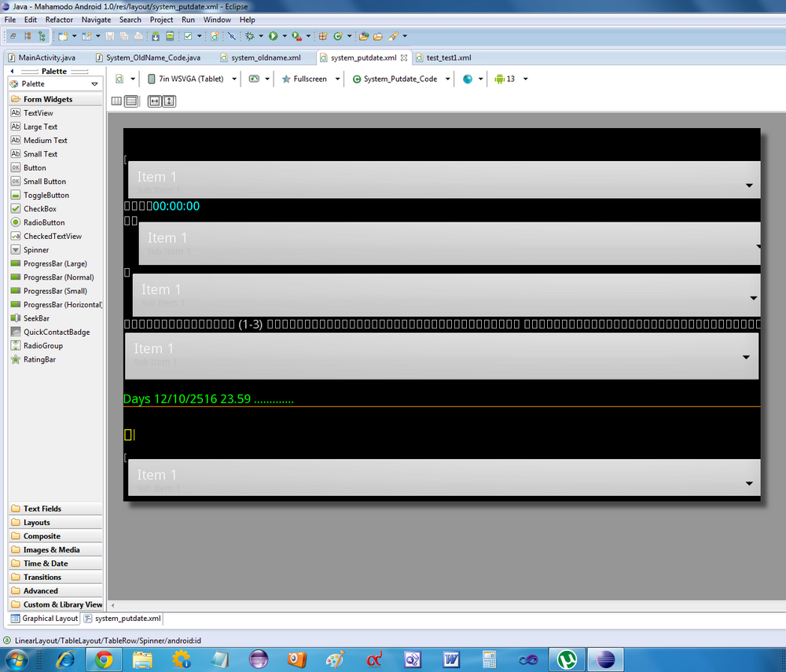Click the Save toolbar icon
This screenshot has width=786, height=672.
(110, 36)
